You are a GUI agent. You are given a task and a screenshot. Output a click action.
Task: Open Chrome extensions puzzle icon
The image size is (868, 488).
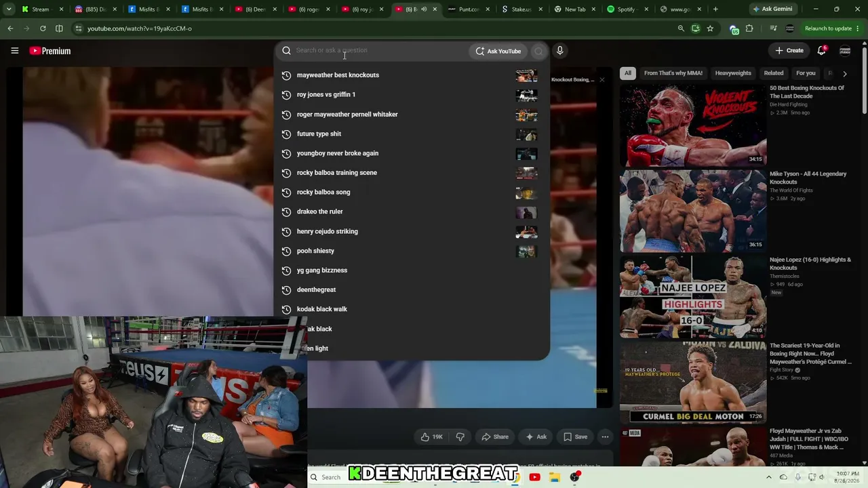(x=749, y=28)
